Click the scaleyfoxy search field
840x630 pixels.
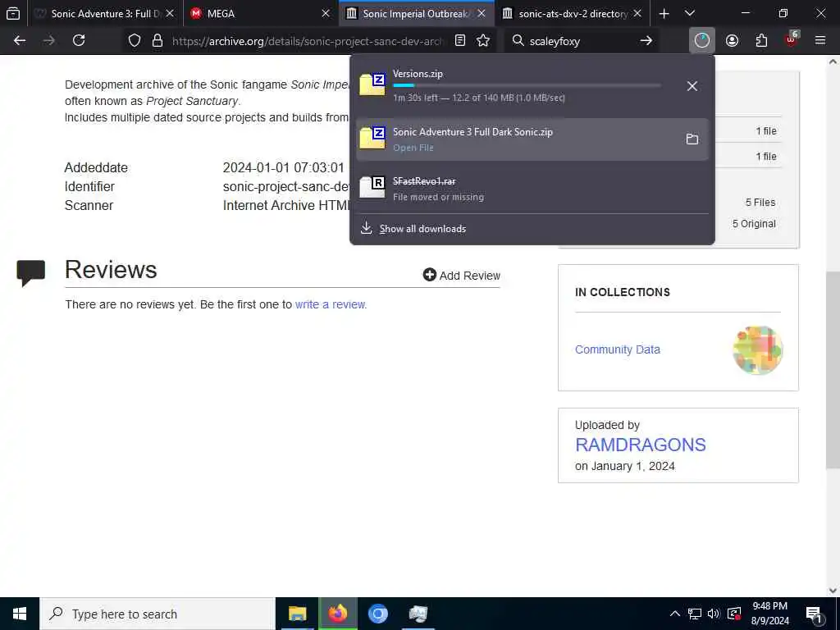tap(580, 41)
